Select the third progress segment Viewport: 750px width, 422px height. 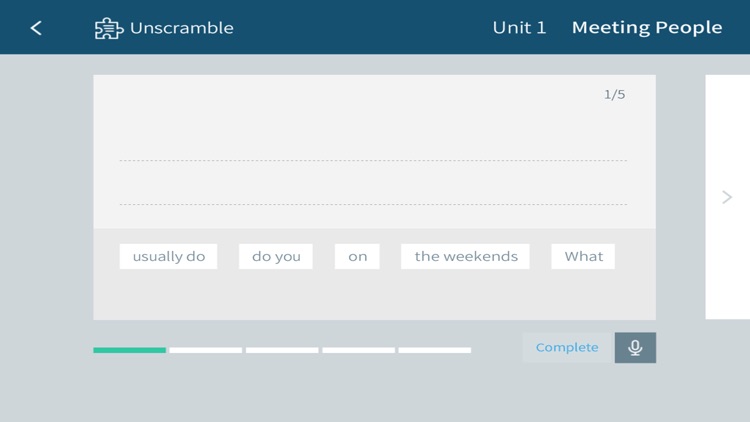pos(282,350)
